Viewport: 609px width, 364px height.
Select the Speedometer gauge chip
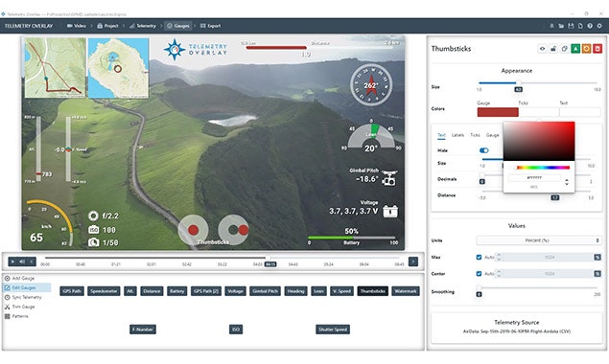coord(104,291)
